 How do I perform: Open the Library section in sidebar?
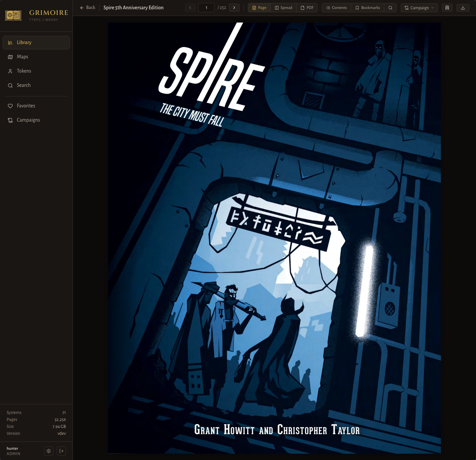click(36, 42)
